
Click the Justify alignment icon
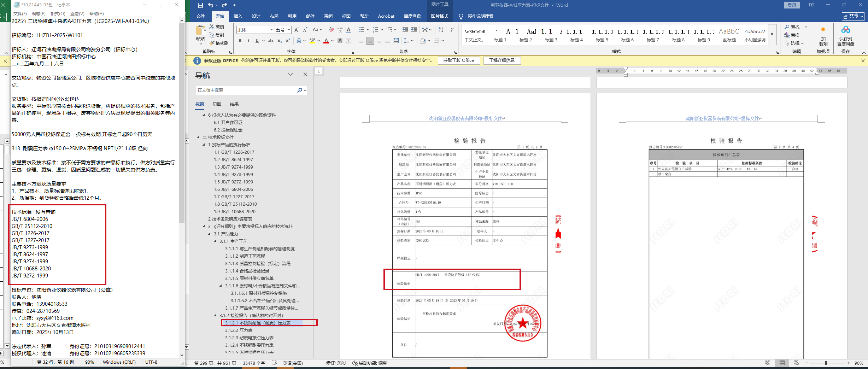click(x=387, y=41)
